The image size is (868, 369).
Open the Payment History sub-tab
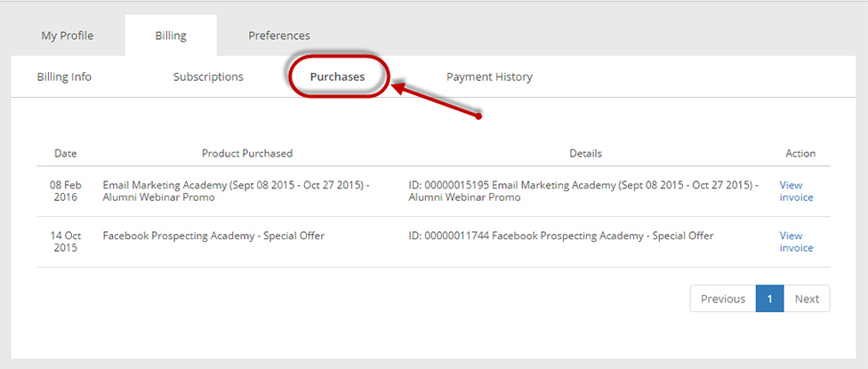[489, 76]
